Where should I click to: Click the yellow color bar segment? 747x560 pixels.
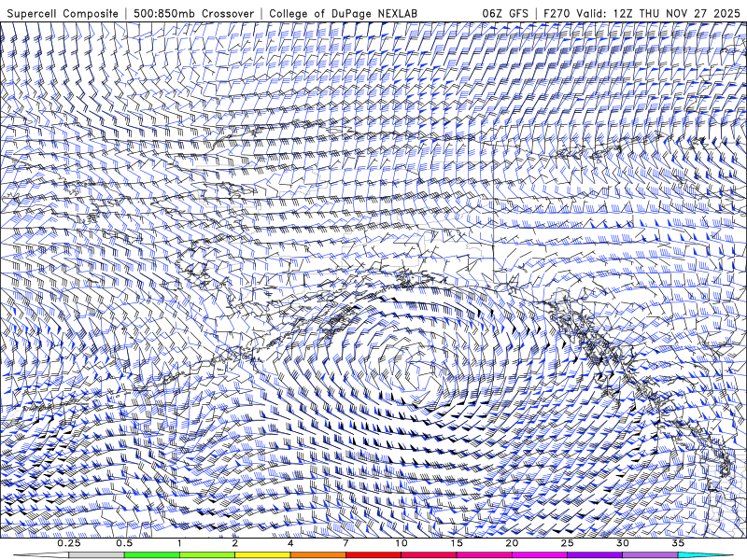[x=262, y=555]
